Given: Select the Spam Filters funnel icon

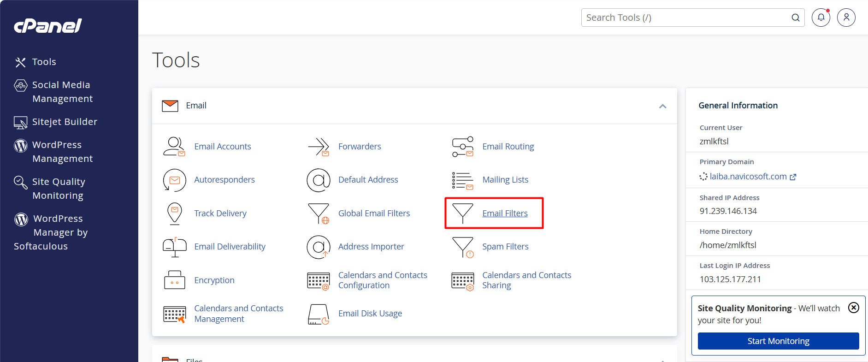Looking at the screenshot, I should click(462, 247).
